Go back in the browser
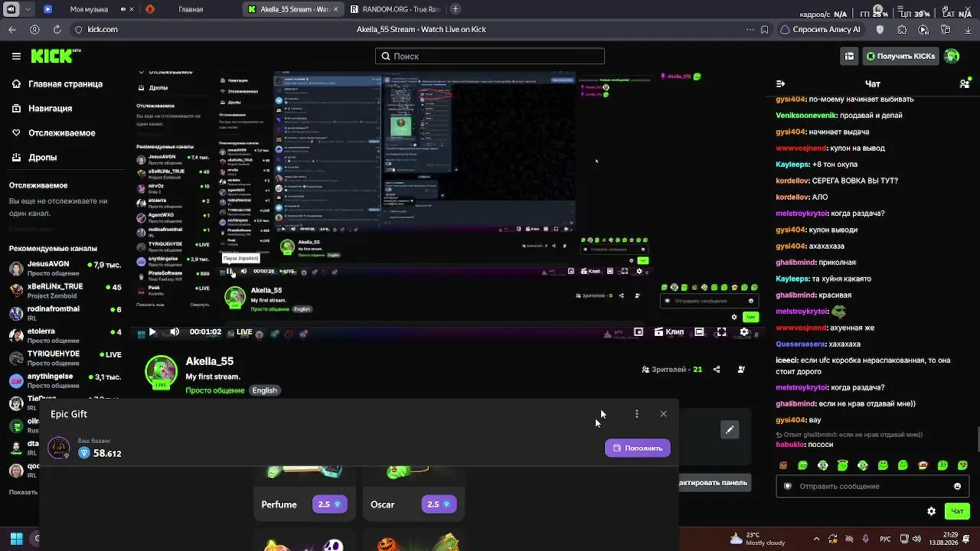The image size is (980, 551). click(12, 30)
